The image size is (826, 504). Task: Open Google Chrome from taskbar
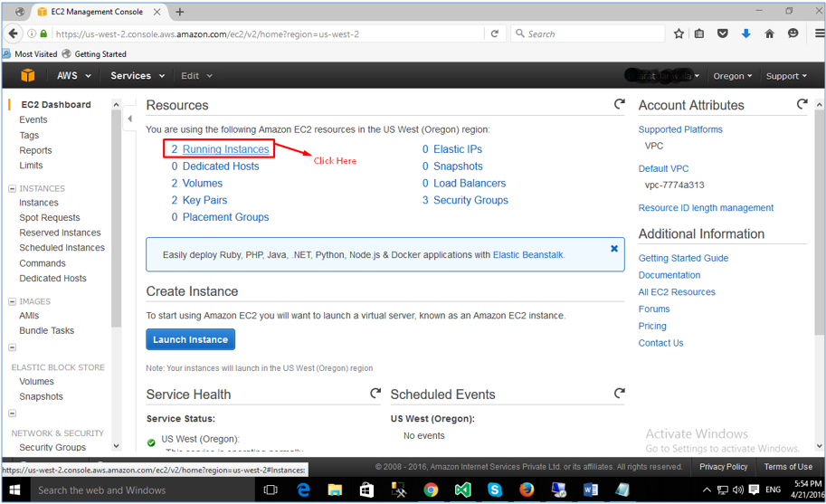point(431,490)
